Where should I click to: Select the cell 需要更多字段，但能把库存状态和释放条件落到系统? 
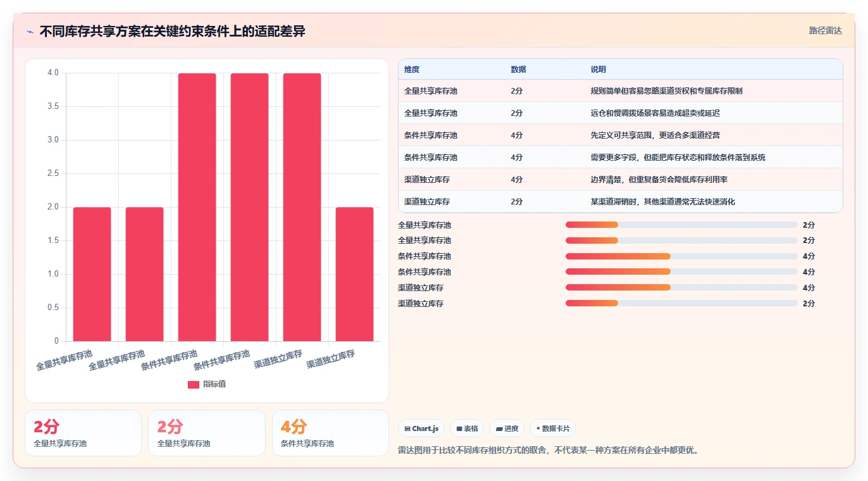(678, 158)
